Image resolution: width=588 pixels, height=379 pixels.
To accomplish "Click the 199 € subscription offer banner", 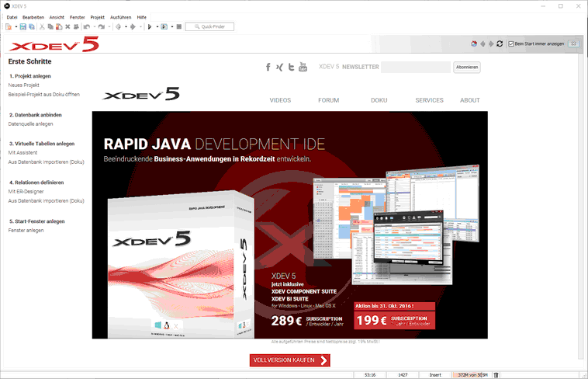I will click(395, 316).
